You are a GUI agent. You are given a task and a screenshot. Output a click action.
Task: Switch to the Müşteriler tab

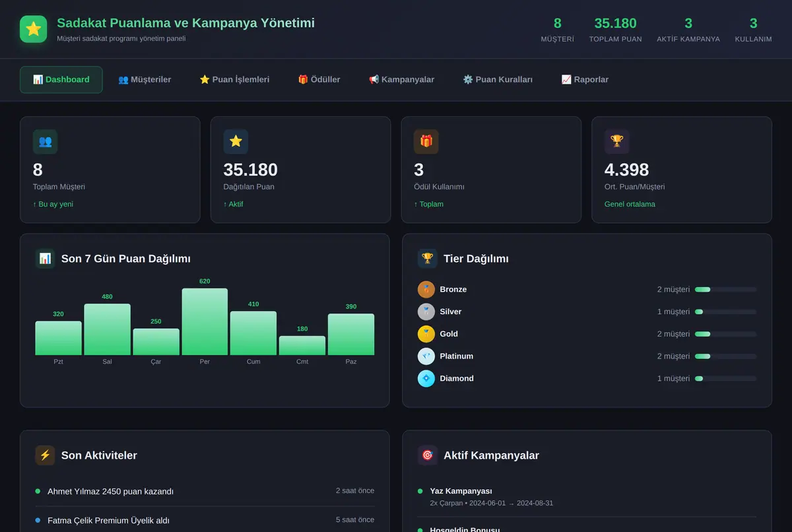coord(145,80)
